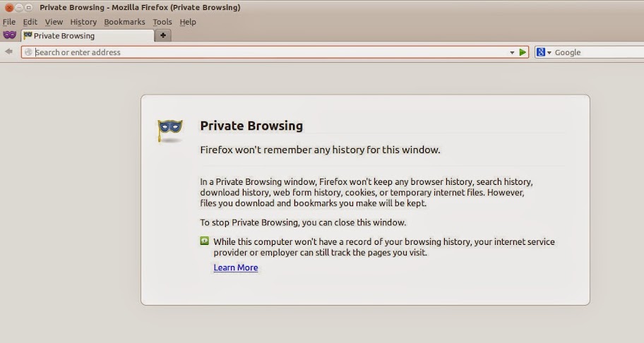This screenshot has height=343, width=644.
Task: Click the Private Browsing heading
Action: point(251,126)
